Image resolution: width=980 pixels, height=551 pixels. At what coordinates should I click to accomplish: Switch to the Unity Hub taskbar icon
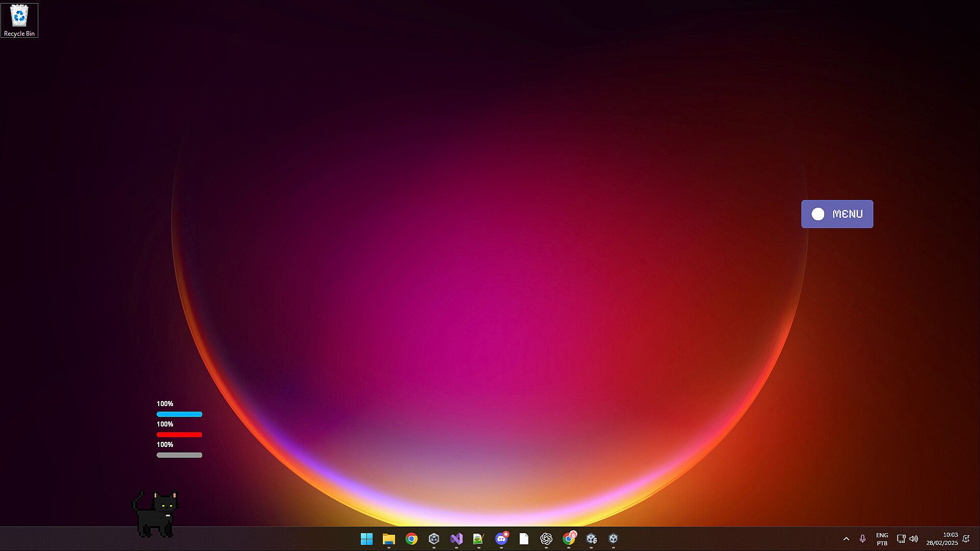[x=434, y=539]
